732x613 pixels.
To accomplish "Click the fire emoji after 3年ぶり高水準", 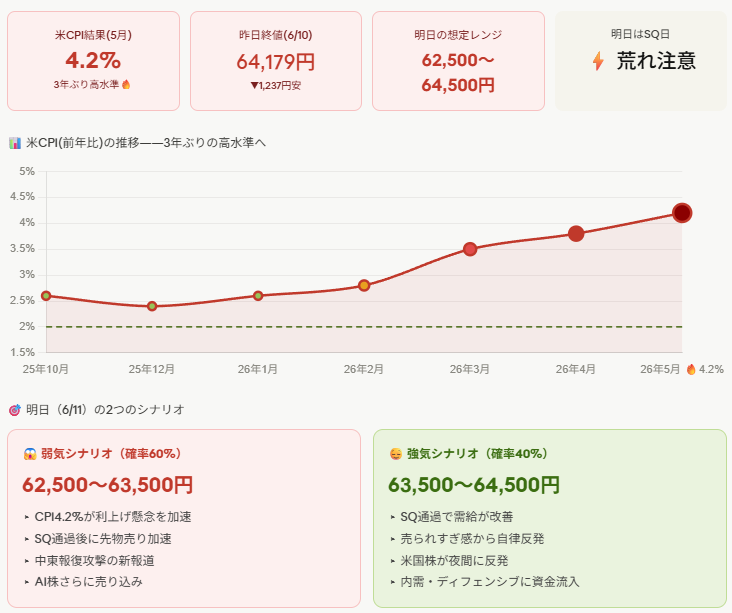I will pyautogui.click(x=126, y=85).
